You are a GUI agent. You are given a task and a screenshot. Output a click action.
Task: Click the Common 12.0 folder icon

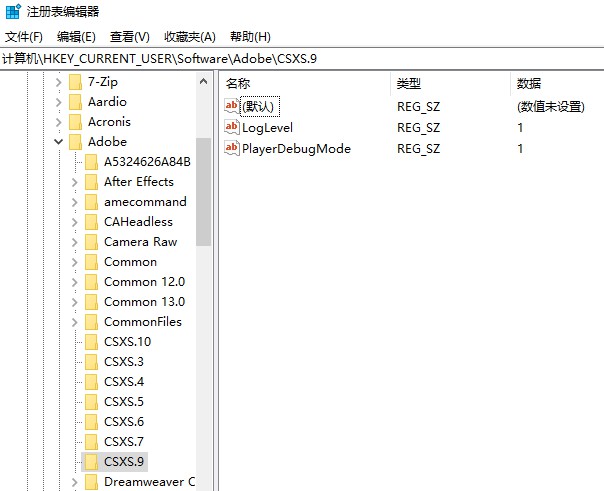click(91, 282)
